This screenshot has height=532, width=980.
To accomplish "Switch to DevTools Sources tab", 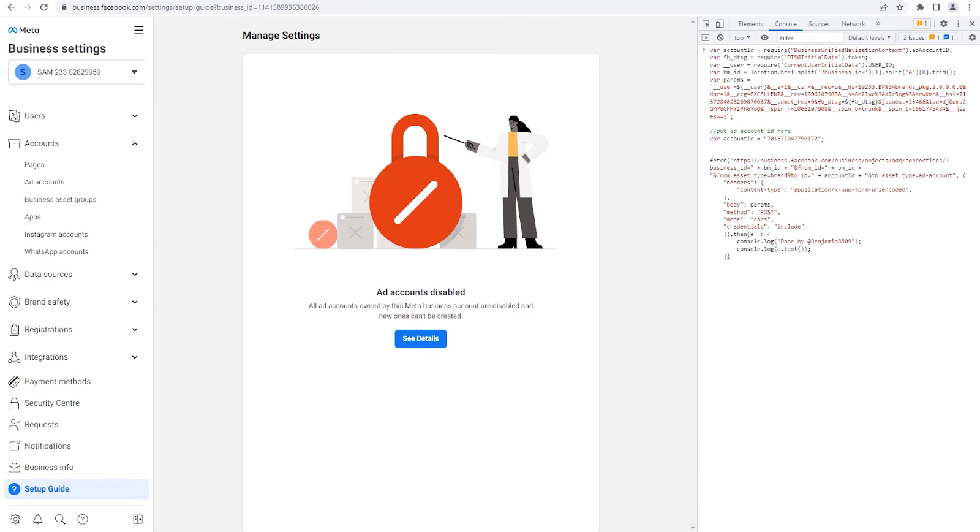I will [819, 24].
